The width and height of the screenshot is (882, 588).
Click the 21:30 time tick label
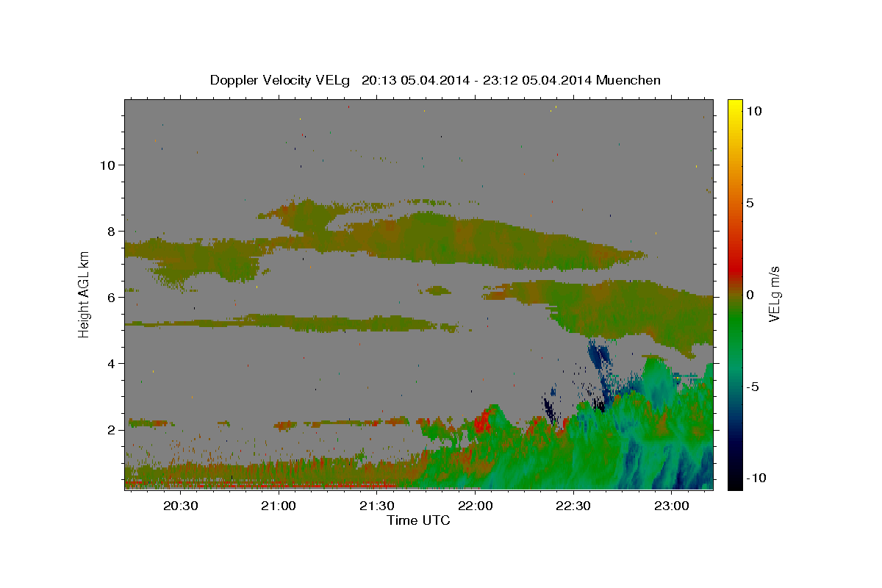[x=377, y=506]
